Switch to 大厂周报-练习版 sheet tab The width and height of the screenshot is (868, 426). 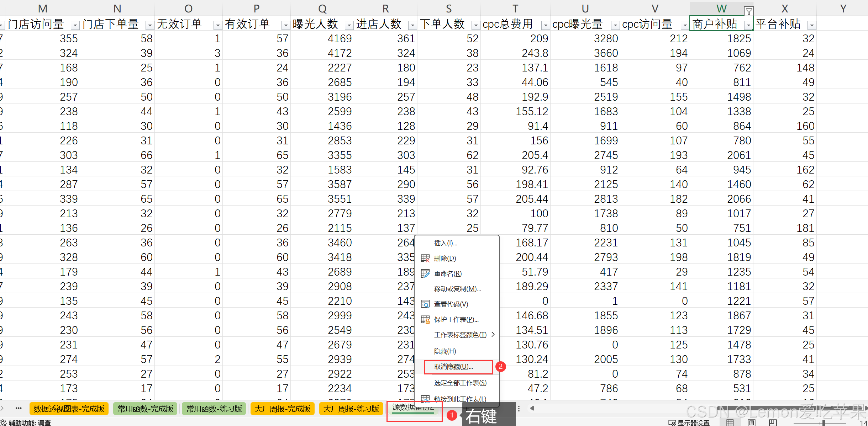coord(351,409)
